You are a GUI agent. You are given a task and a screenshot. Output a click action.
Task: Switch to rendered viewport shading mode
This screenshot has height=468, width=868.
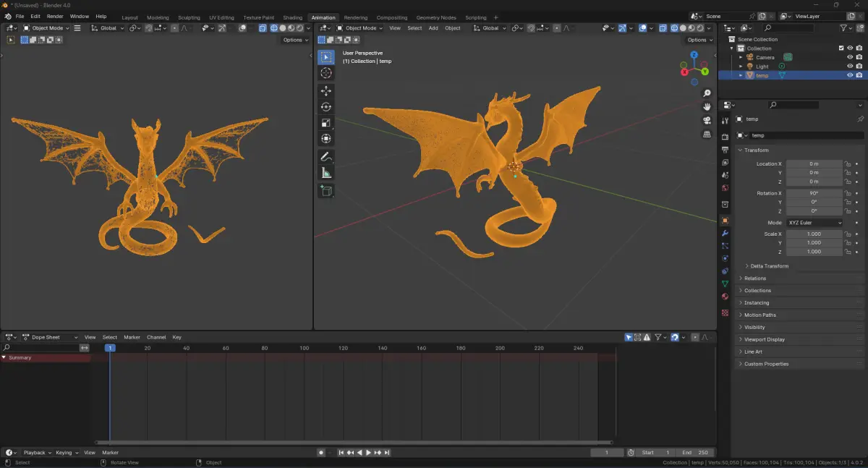pyautogui.click(x=701, y=28)
